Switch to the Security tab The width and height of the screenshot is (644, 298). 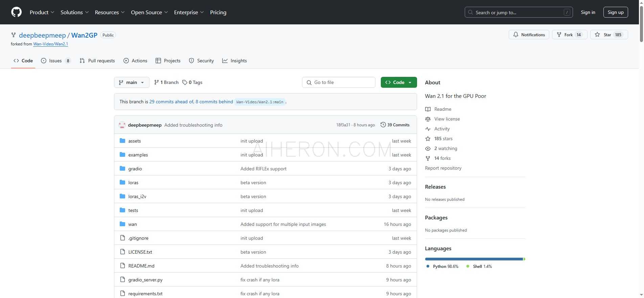[201, 61]
